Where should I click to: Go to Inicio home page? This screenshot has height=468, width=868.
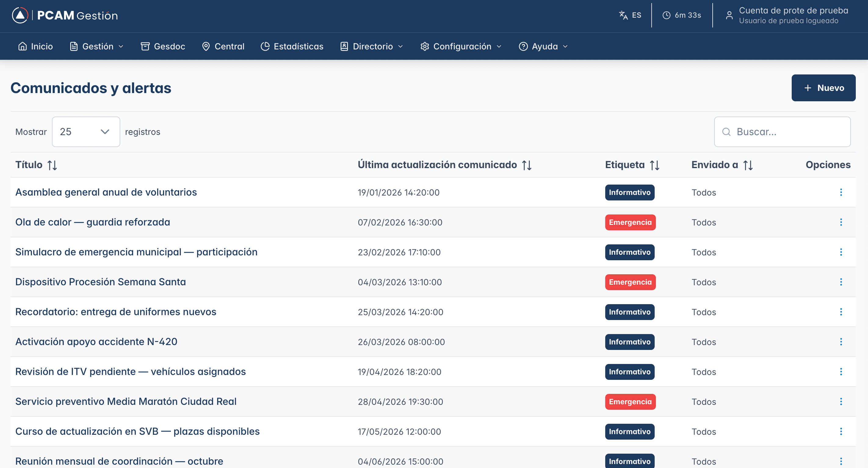click(x=35, y=46)
